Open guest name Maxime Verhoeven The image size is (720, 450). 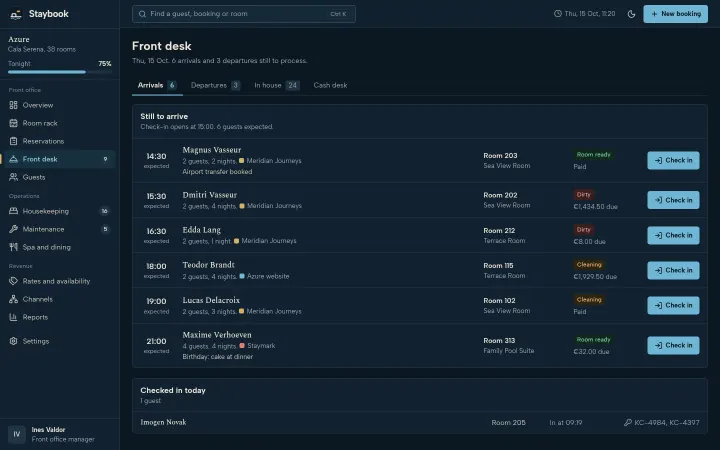click(217, 335)
